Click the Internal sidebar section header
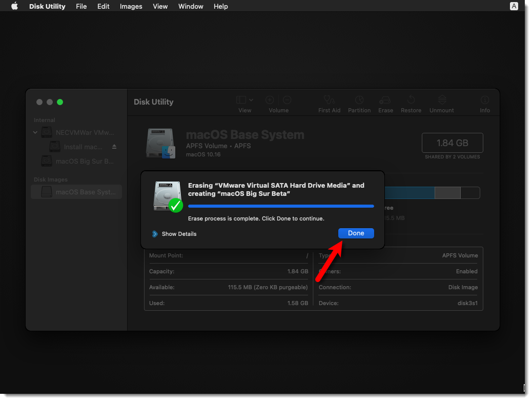The width and height of the screenshot is (532, 401). [45, 120]
